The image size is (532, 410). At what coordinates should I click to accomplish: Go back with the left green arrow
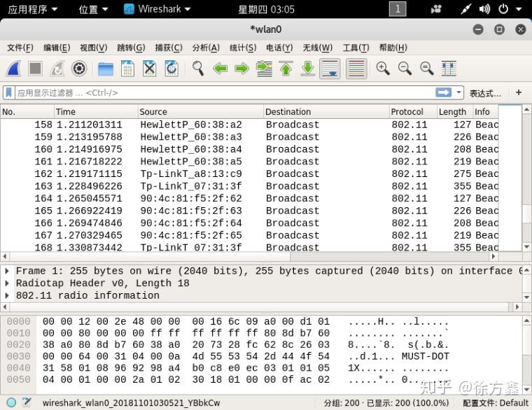220,69
